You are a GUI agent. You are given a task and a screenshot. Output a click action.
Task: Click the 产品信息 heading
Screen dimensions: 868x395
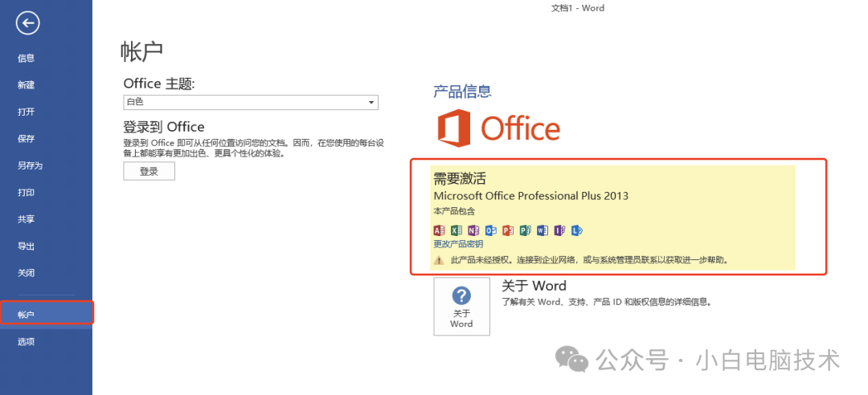tap(462, 92)
